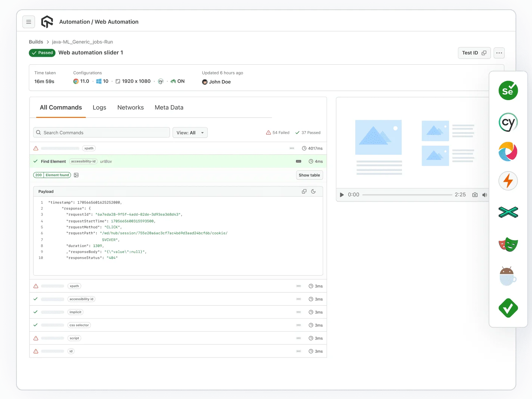
Task: Click the Show table button
Action: (309, 175)
